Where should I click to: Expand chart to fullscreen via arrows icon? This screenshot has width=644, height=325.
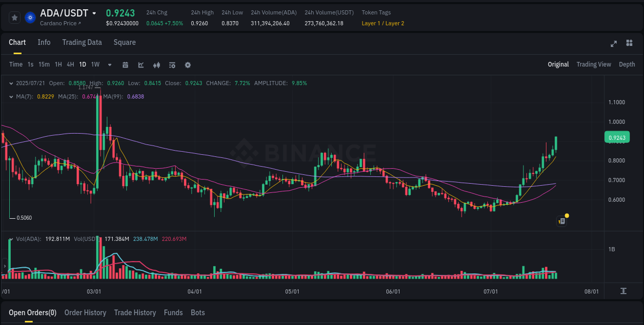pyautogui.click(x=613, y=44)
